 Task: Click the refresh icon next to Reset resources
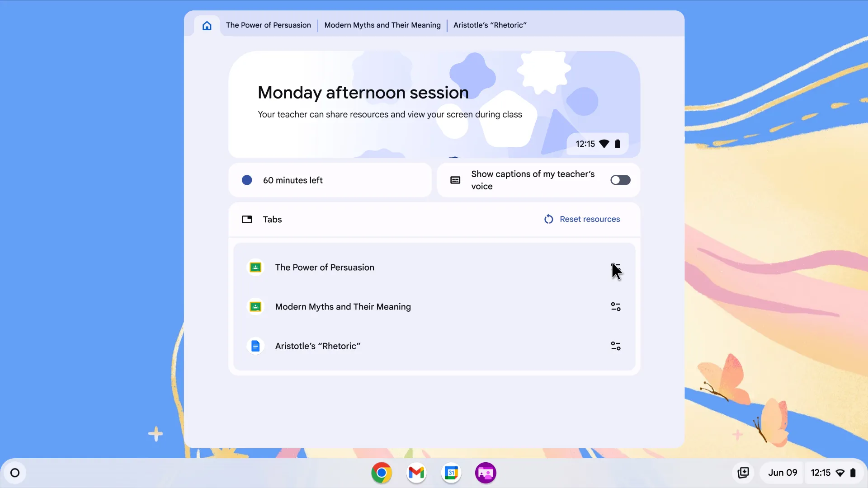point(549,219)
